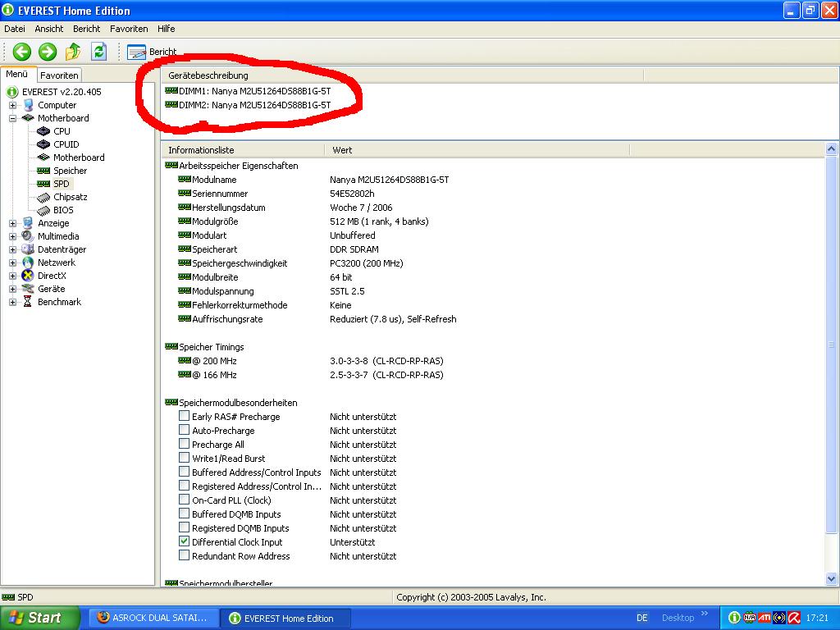Toggle On-Card PLL (Clock) checkbox
The image size is (840, 630).
point(184,500)
